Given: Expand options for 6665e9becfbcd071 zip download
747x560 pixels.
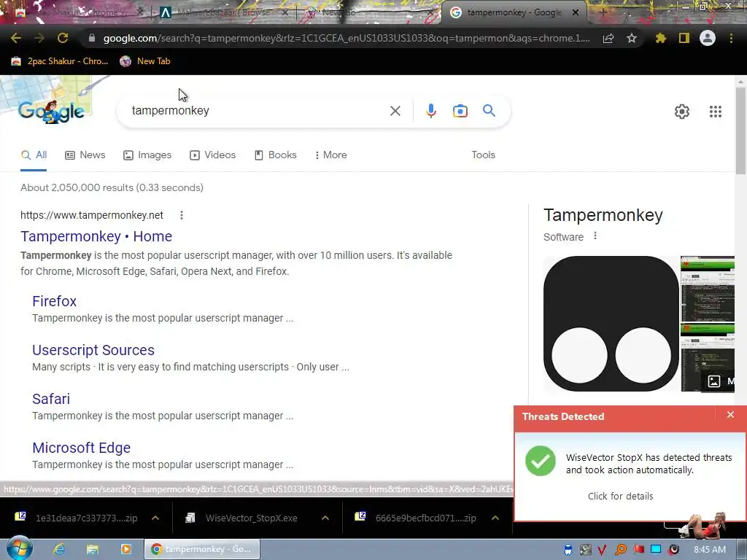Looking at the screenshot, I should pos(495,518).
